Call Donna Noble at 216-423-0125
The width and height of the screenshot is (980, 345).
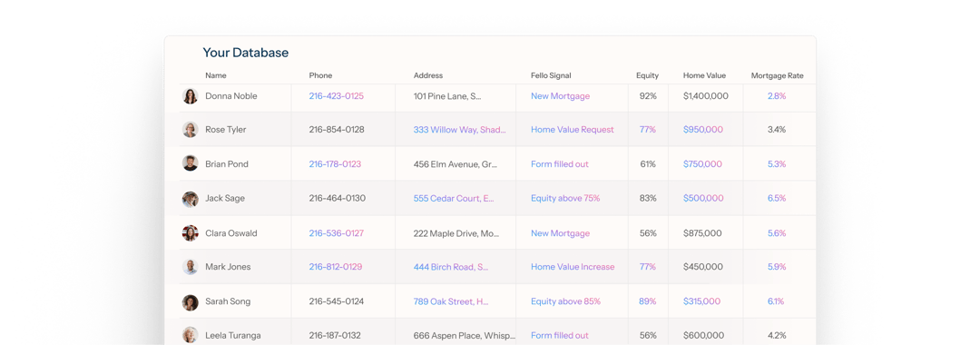click(x=337, y=96)
